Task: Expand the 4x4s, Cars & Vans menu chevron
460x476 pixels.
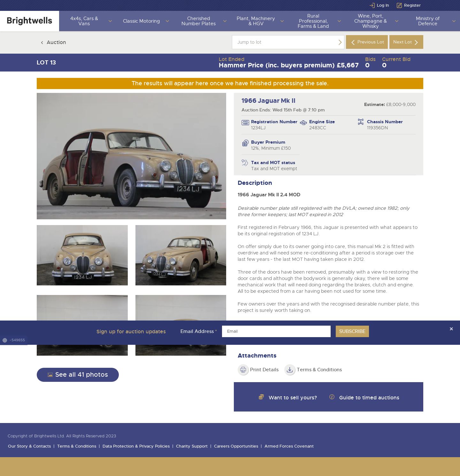Action: pos(110,21)
